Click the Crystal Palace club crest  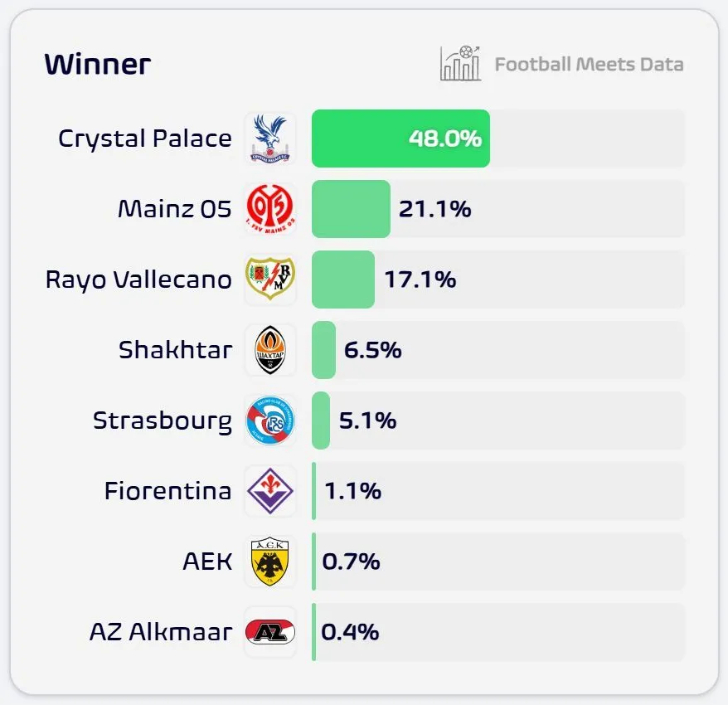[x=270, y=139]
